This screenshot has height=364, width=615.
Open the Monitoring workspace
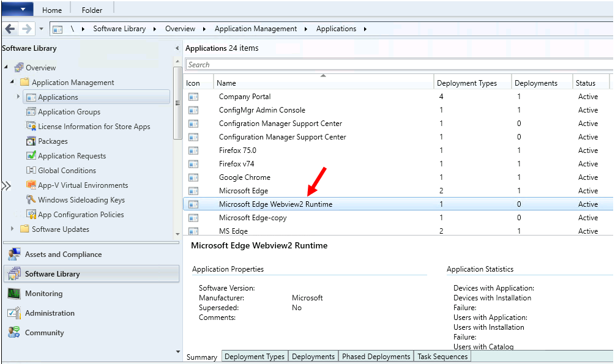click(x=91, y=294)
